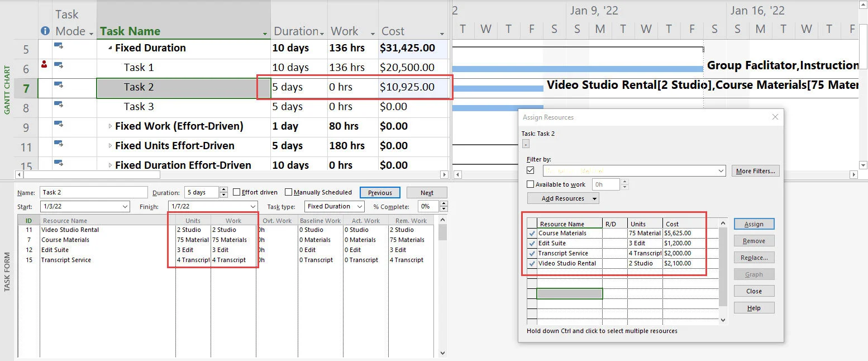Click the Previous button in Task Form
Viewport: 868px width, 361px height.
tap(380, 193)
